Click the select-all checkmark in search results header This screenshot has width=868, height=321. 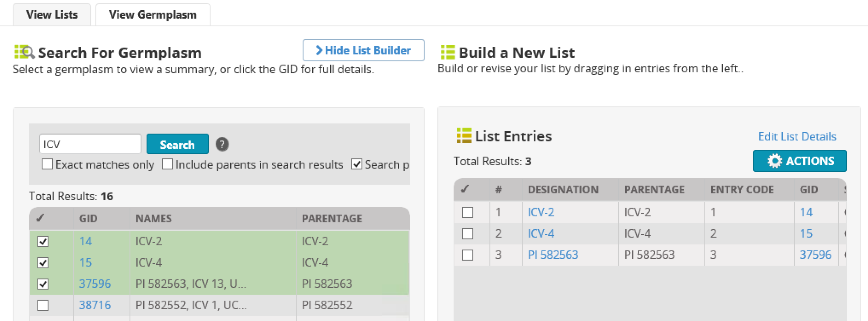click(x=41, y=218)
